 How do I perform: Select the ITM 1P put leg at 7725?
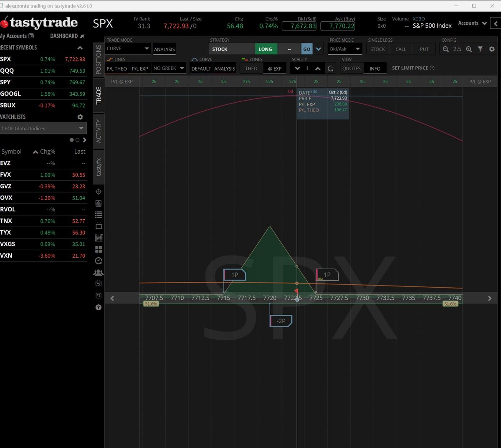tap(327, 275)
